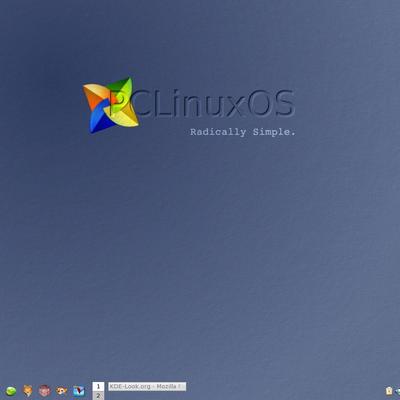Viewport: 400px width, 400px height.
Task: Open the blue square launcher with red check
Action: pos(79,391)
